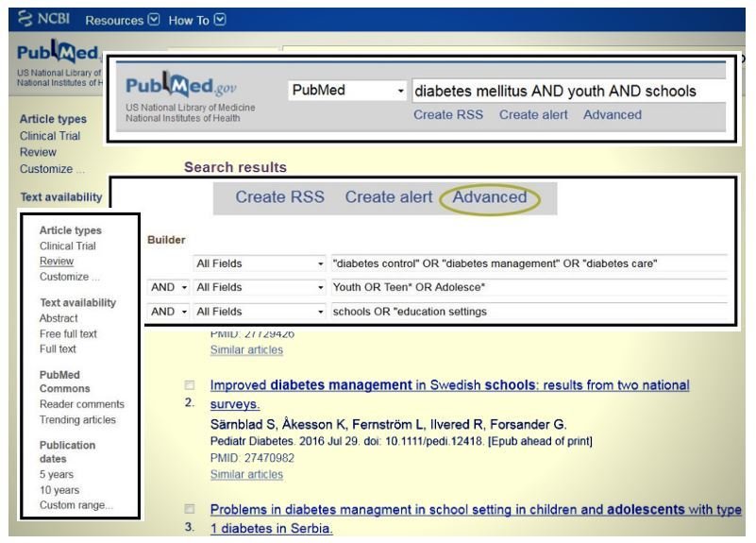Open article Problems in diabetes managment in Serbia
The image size is (756, 543).
click(x=476, y=518)
